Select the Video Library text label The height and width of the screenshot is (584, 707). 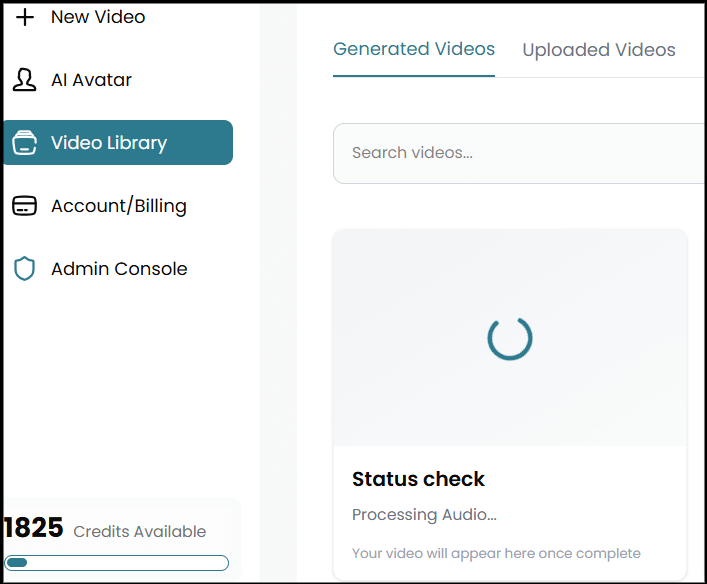tap(109, 143)
